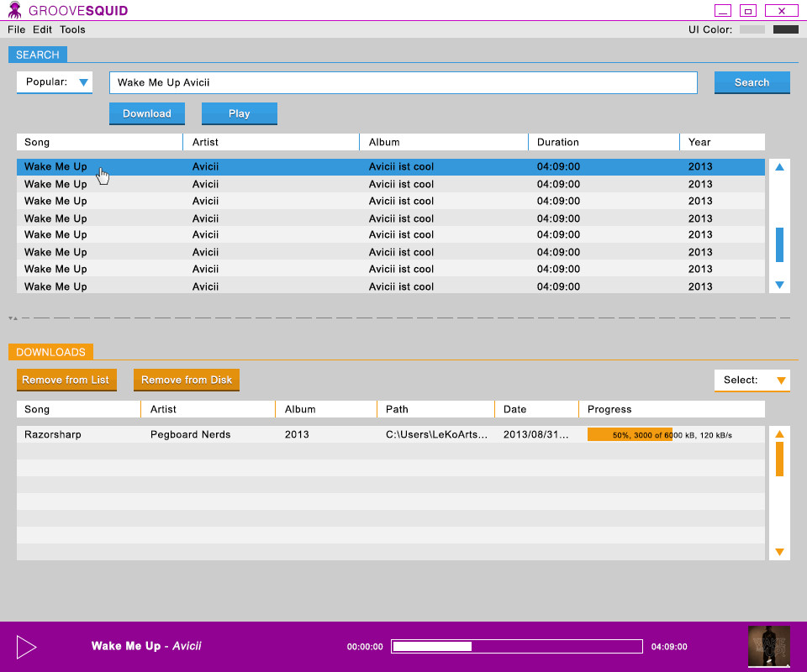Image resolution: width=807 pixels, height=672 pixels.
Task: Select the highlighted Wake Me Up row
Action: (x=391, y=166)
